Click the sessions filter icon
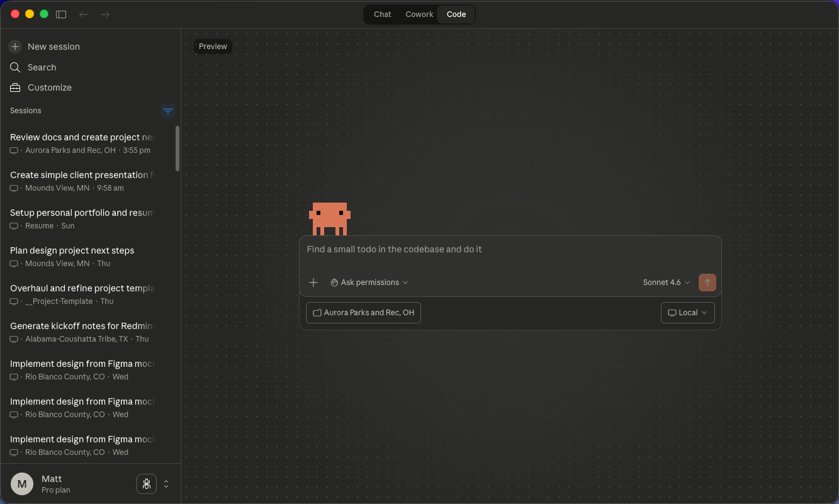839x504 pixels. (x=167, y=111)
